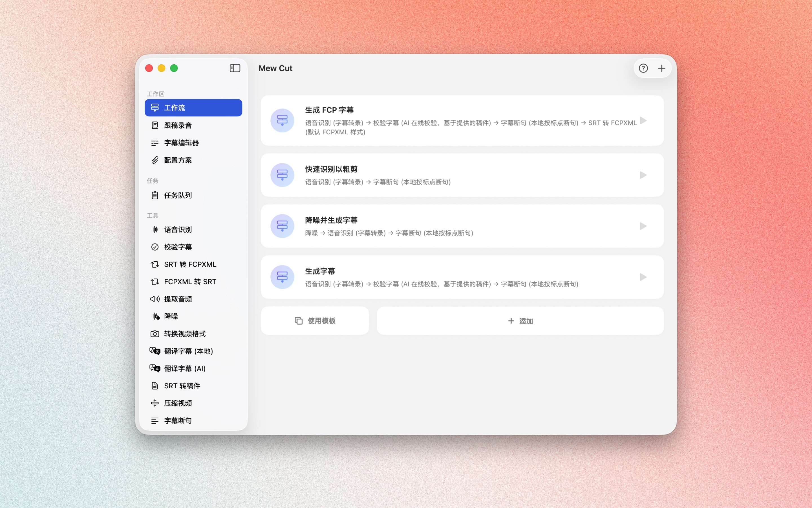Click the FCPXML 转 SRT convert icon
Viewport: 812px width, 508px height.
(155, 282)
